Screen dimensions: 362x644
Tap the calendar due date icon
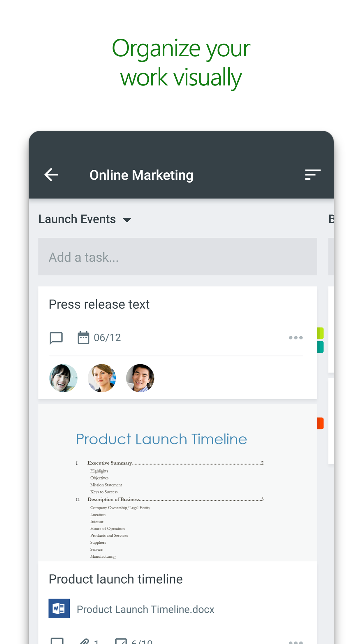coord(83,338)
